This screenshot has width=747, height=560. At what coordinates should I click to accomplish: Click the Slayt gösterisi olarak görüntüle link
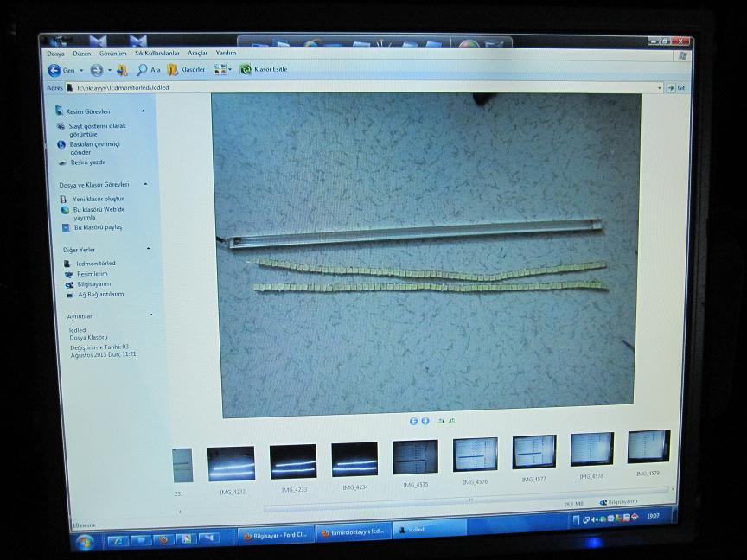[x=97, y=130]
